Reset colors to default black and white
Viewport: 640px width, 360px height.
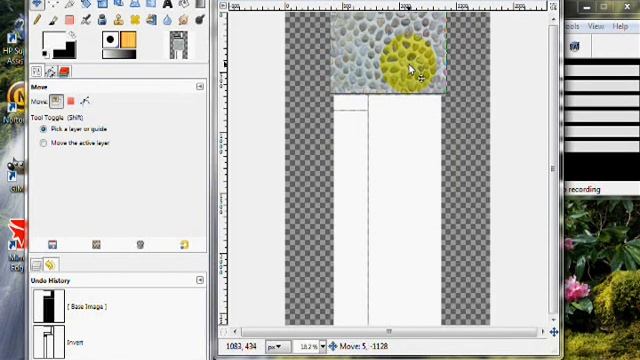(x=45, y=54)
